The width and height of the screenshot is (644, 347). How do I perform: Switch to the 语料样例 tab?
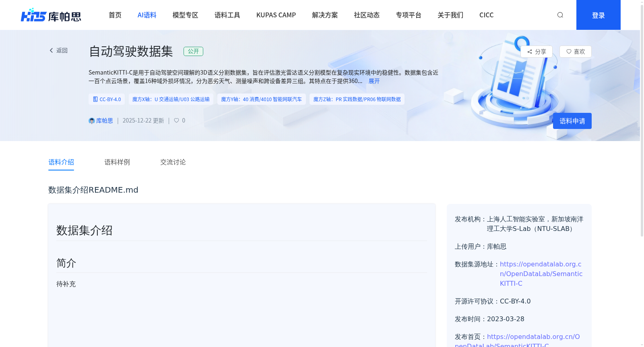tap(117, 162)
